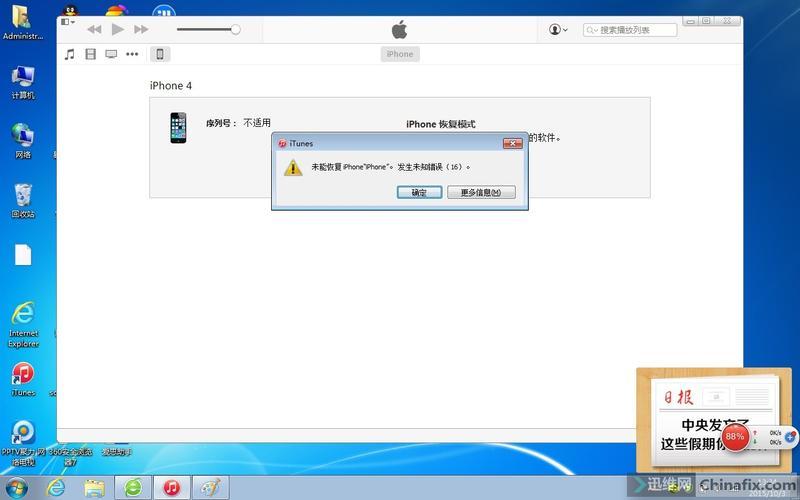Open the iTunes window menu dropdown
The image size is (800, 500).
pyautogui.click(x=67, y=22)
